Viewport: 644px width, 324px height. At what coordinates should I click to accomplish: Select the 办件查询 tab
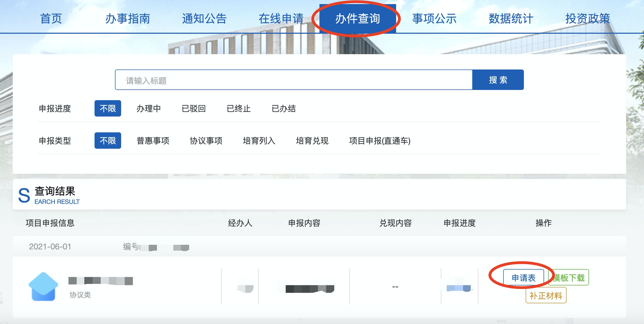358,19
